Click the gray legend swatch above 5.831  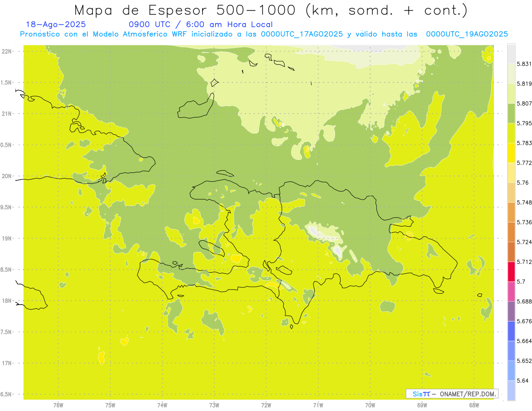pos(511,54)
